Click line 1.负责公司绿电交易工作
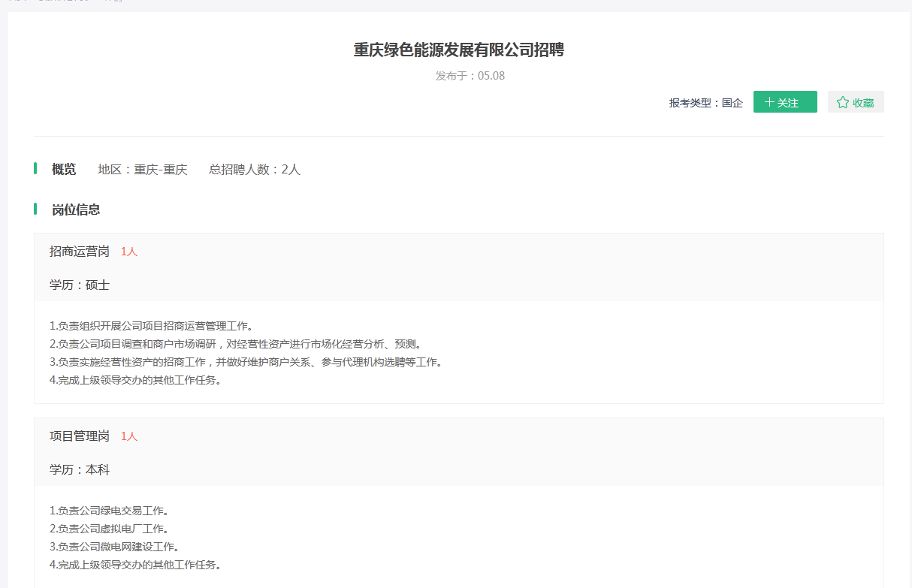The image size is (912, 588). tap(110, 511)
